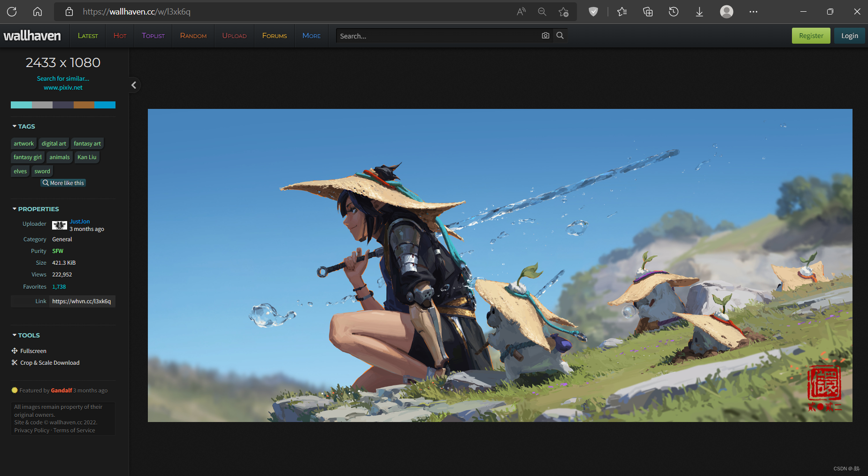Submit search with magnifier icon
868x476 pixels.
(560, 36)
